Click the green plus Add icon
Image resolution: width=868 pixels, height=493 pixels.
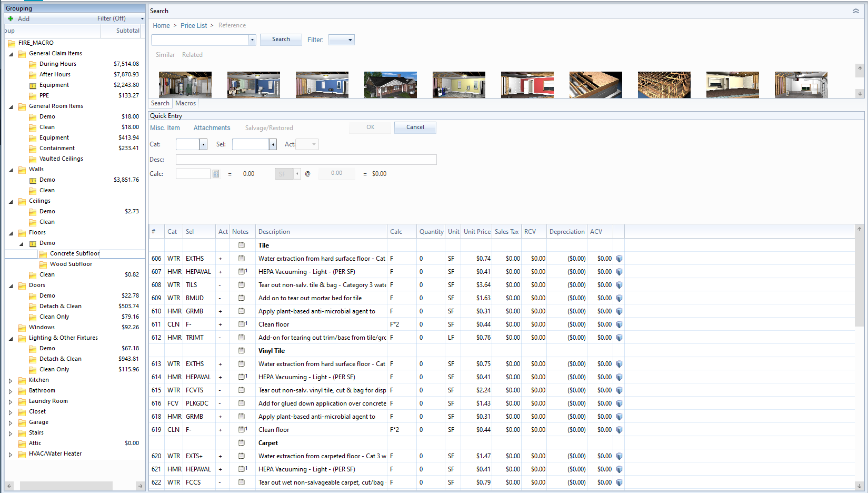11,18
